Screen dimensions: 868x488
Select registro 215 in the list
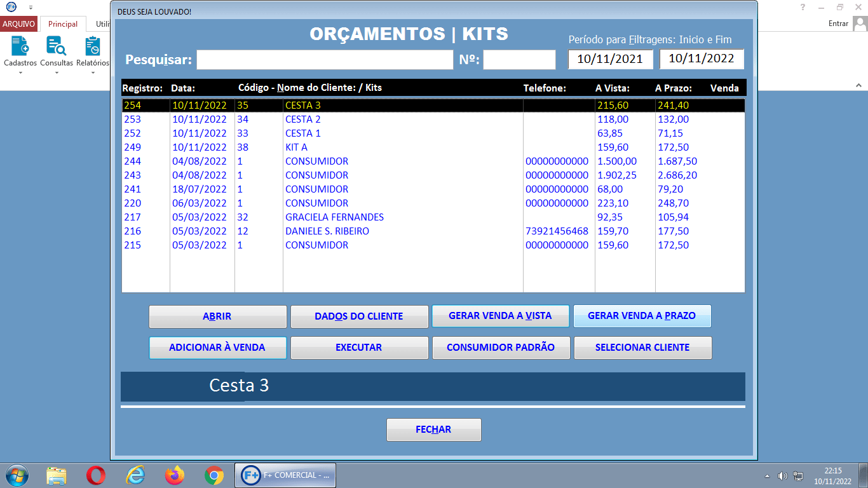[433, 245]
